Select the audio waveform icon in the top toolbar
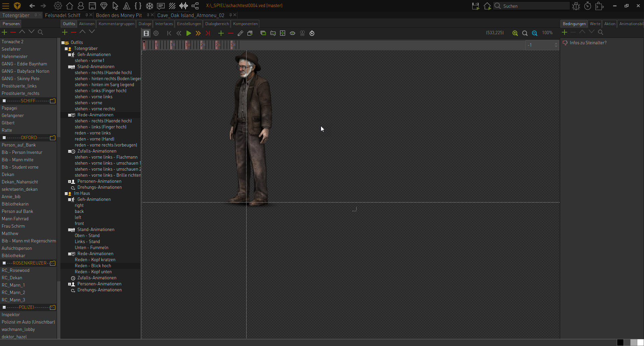The image size is (644, 346). (x=184, y=6)
